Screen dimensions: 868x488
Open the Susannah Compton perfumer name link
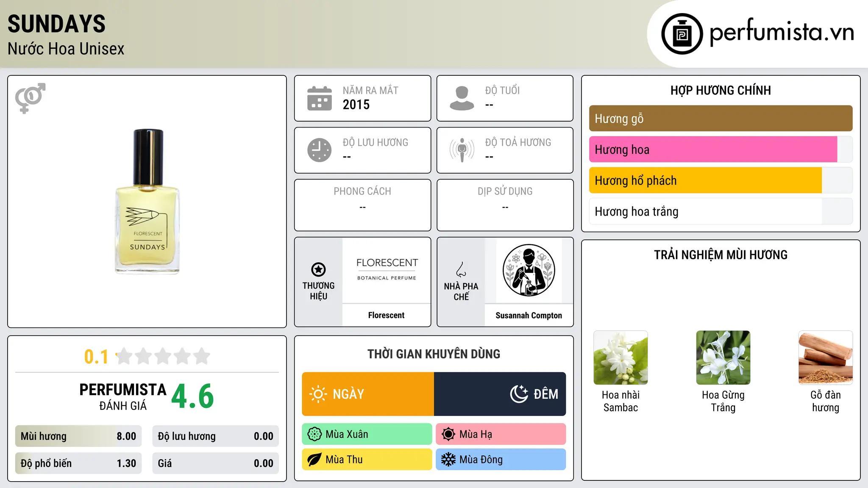[x=529, y=315]
